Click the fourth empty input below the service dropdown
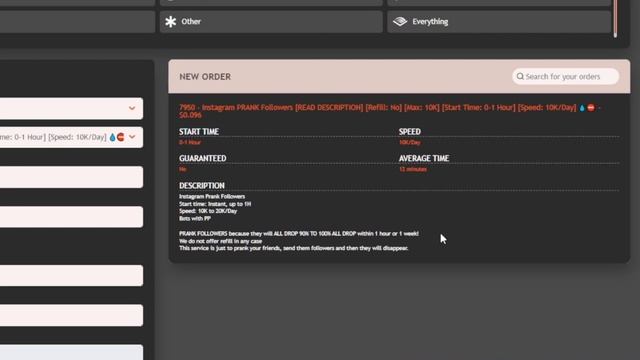 point(71,315)
